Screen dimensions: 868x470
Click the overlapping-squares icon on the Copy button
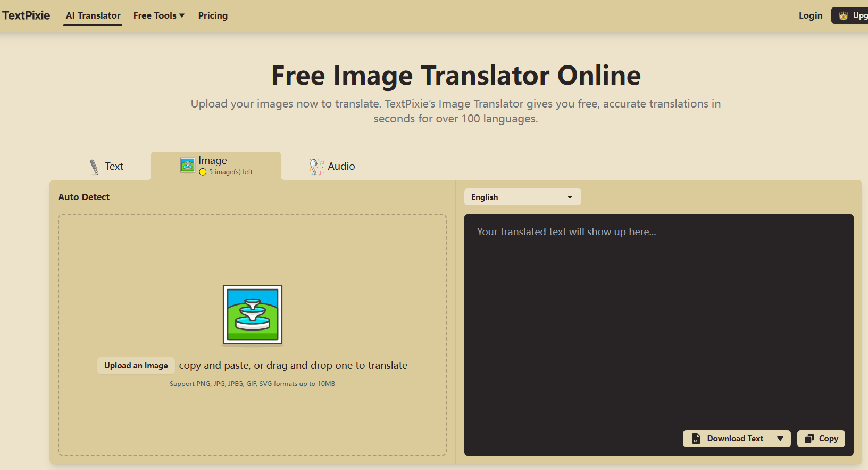[x=809, y=439]
